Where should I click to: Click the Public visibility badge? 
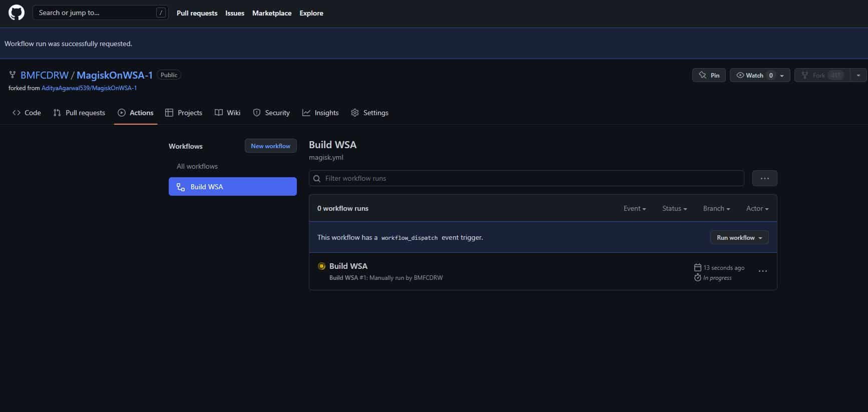pyautogui.click(x=169, y=75)
